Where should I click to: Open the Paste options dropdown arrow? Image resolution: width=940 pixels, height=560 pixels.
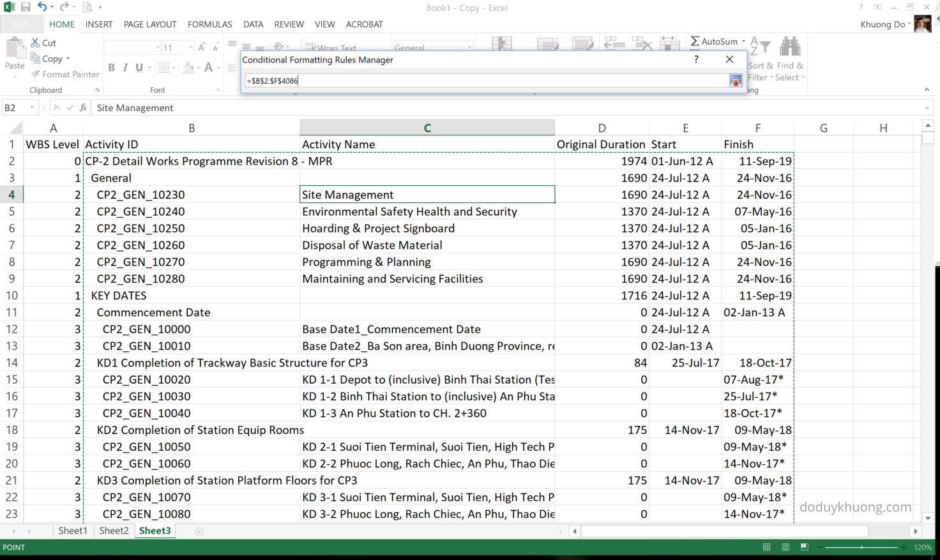(x=14, y=77)
